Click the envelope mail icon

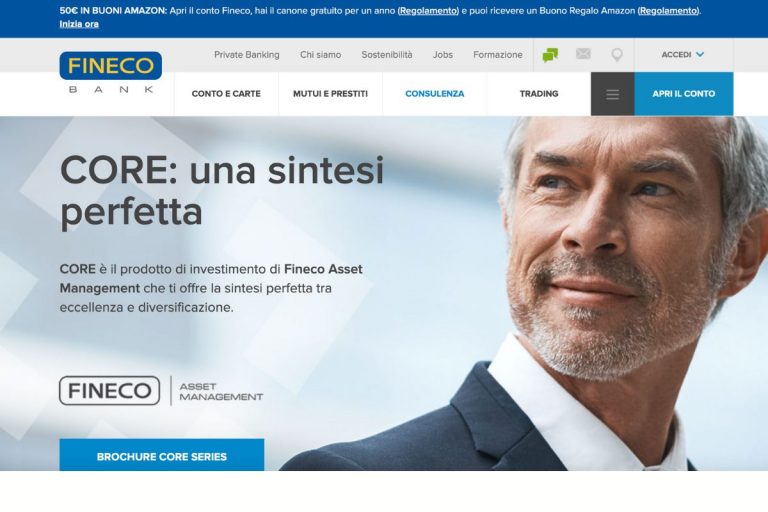583,54
